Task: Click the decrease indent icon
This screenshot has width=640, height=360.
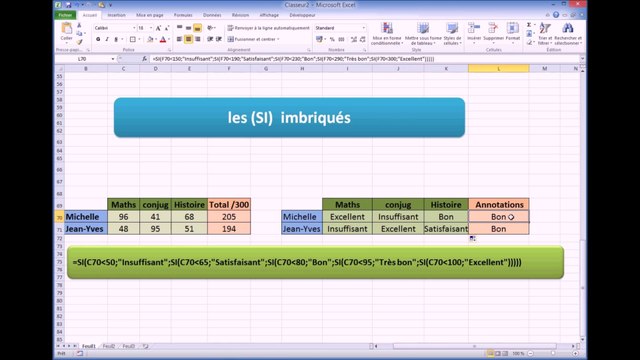Action: tap(210, 39)
